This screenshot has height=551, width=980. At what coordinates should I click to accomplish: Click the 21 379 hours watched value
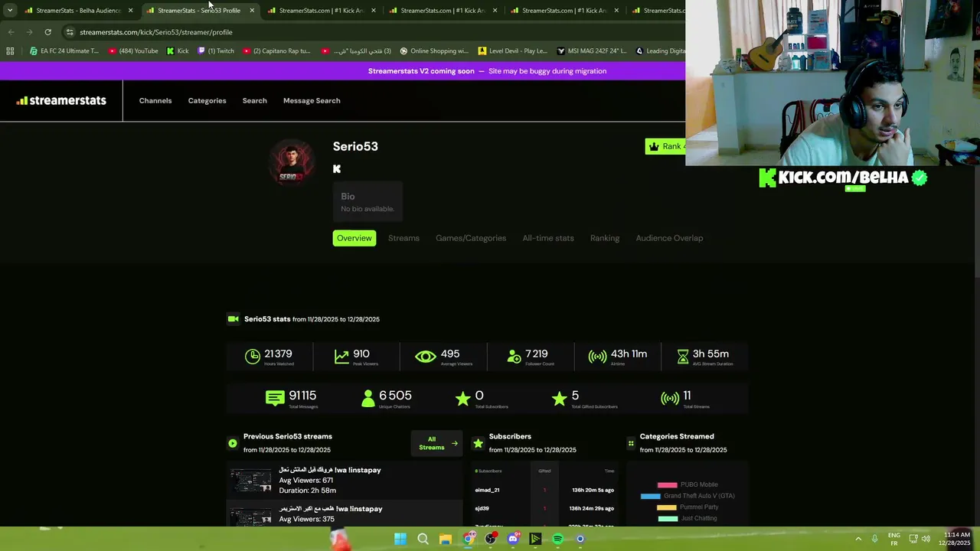pyautogui.click(x=278, y=354)
